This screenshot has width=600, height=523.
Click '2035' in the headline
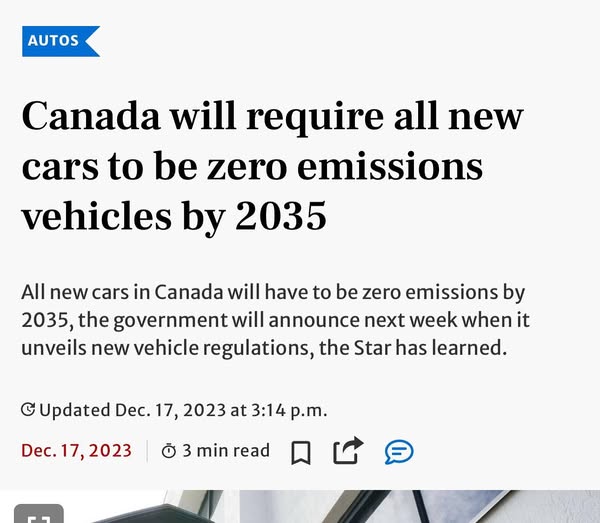click(281, 216)
